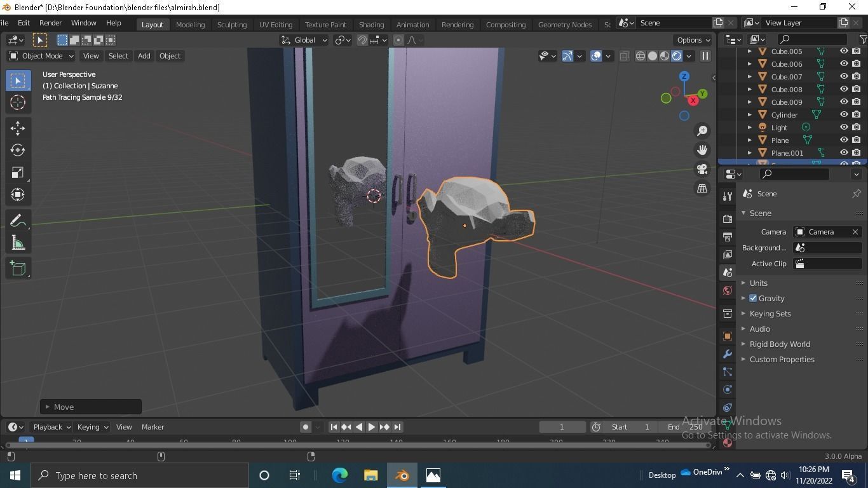This screenshot has width=868, height=488.
Task: Open the viewport Add menu
Action: click(x=144, y=56)
